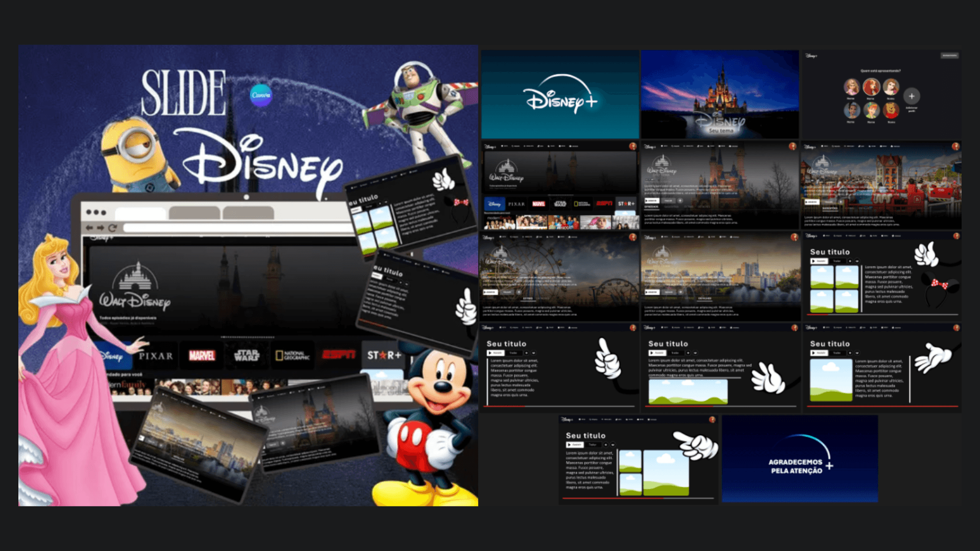Screen dimensions: 980x551
Task: Select the National Geographic tile in the large mockup
Action: coord(292,356)
